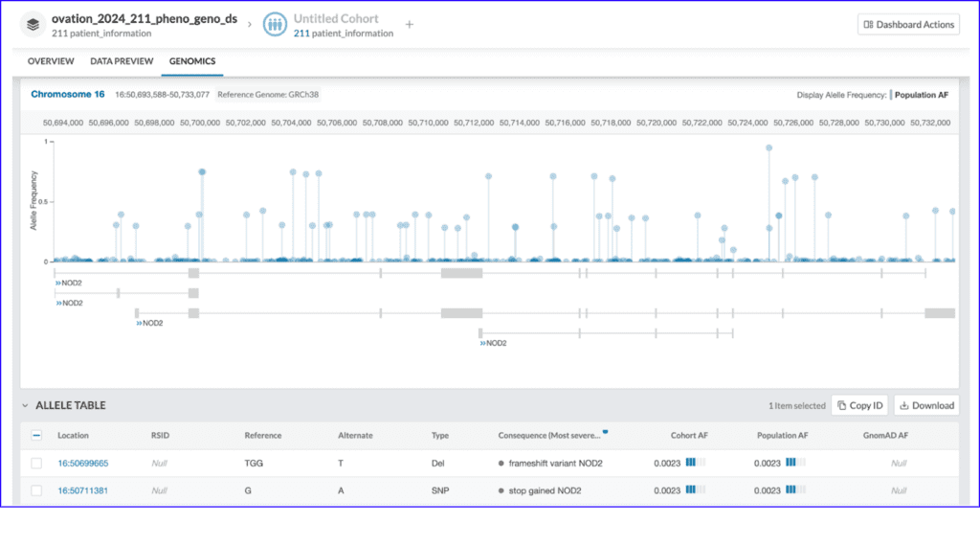
Task: Click the ovation_2024_211_pheno_geno_ds dataset name
Action: click(x=145, y=19)
